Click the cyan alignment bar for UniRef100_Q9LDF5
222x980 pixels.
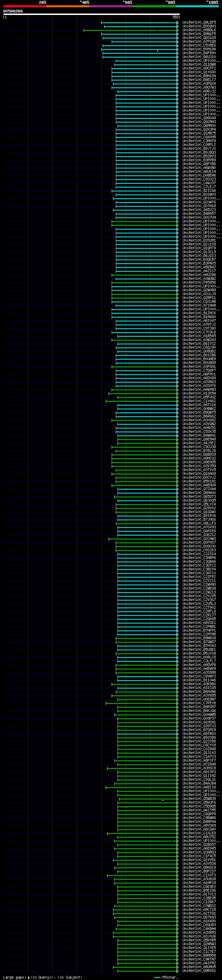tap(140, 23)
